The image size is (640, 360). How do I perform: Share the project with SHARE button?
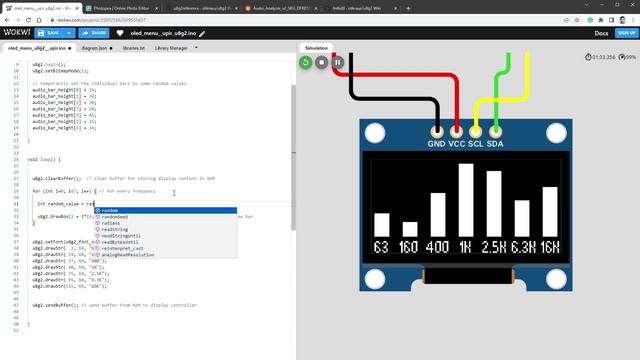click(94, 33)
